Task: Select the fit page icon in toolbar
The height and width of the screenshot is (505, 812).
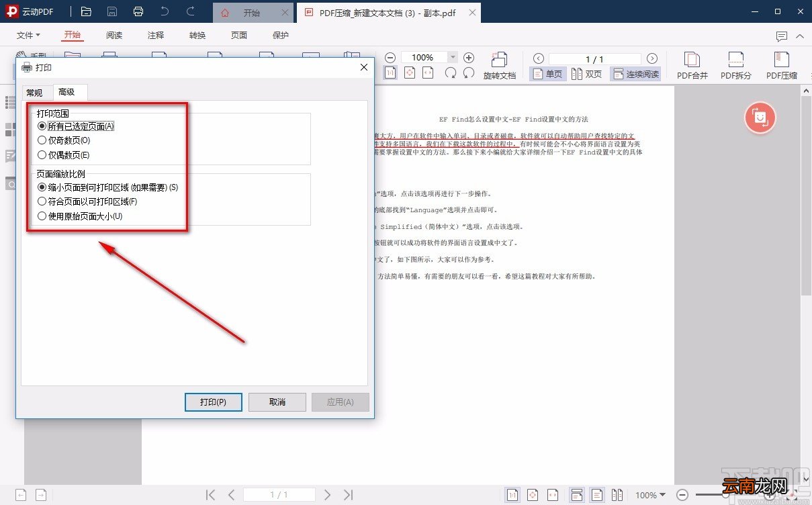Action: 410,73
